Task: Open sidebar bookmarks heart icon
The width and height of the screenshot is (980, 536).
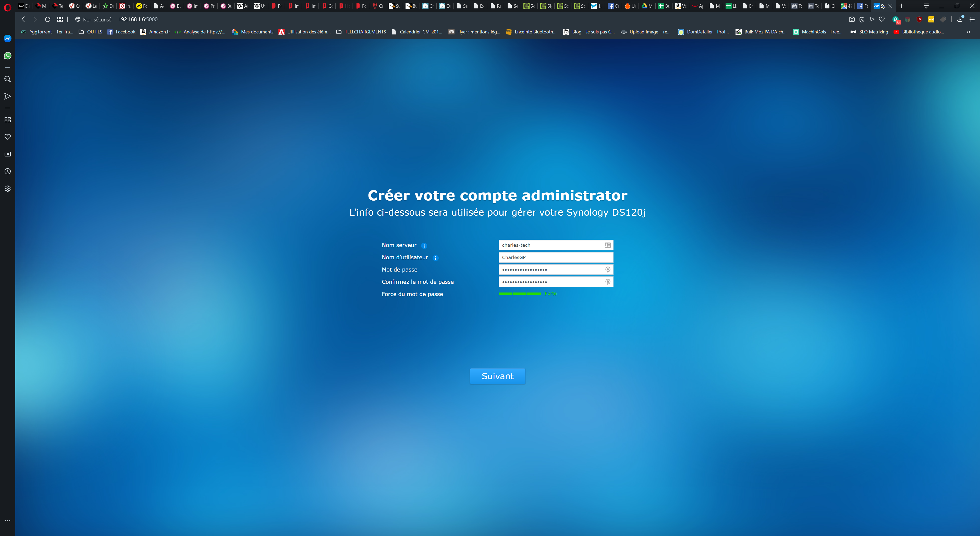Action: 8,137
